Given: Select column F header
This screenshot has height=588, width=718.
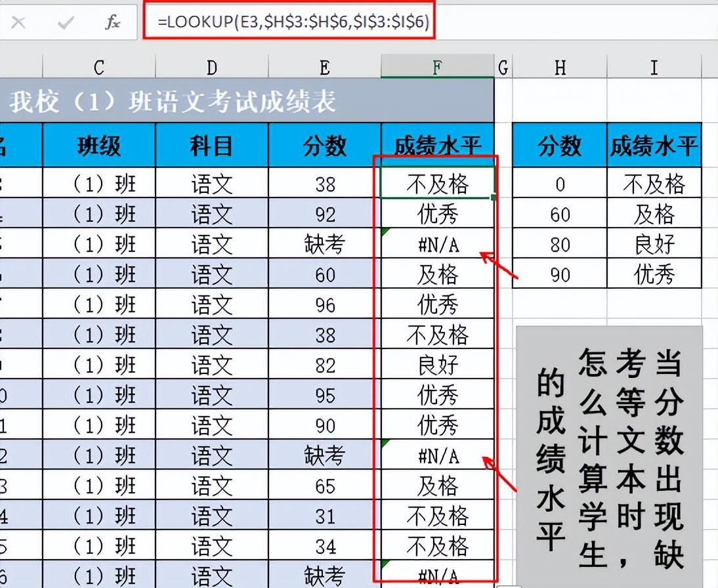Looking at the screenshot, I should coord(437,68).
